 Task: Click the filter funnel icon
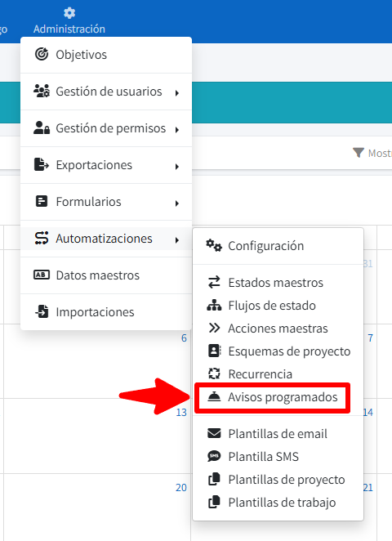coord(359,153)
